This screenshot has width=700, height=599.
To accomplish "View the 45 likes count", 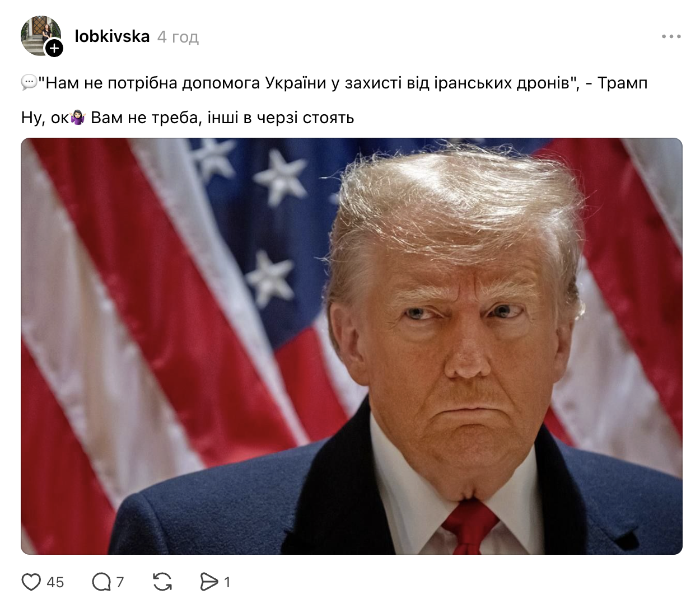I will [x=55, y=583].
